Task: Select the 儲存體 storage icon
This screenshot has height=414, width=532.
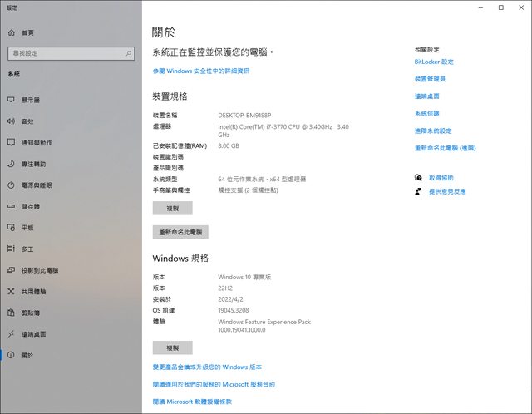Action: [11, 206]
